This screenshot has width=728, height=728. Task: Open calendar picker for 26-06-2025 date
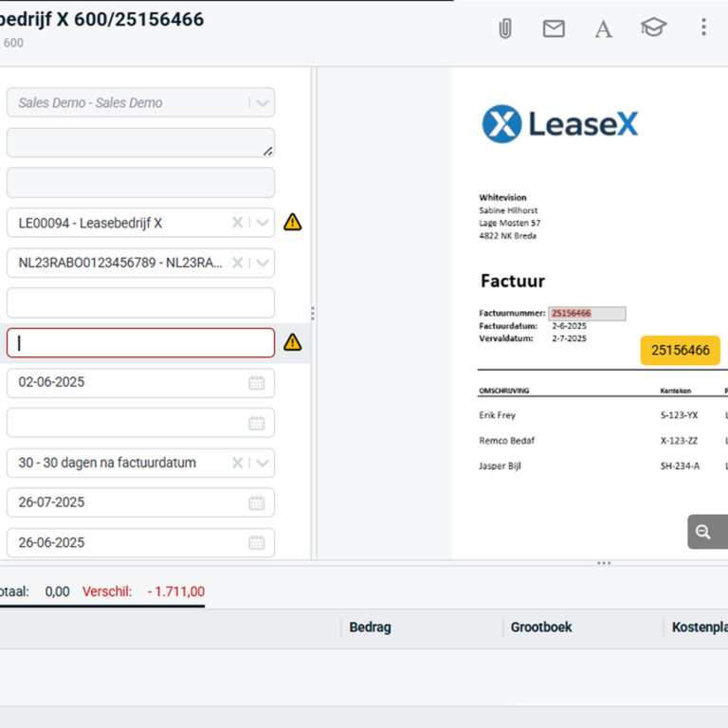[257, 542]
